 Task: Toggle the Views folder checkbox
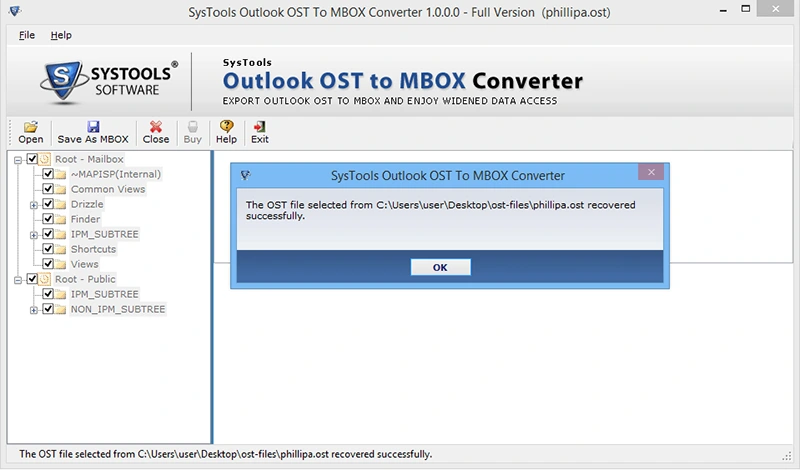coord(48,263)
